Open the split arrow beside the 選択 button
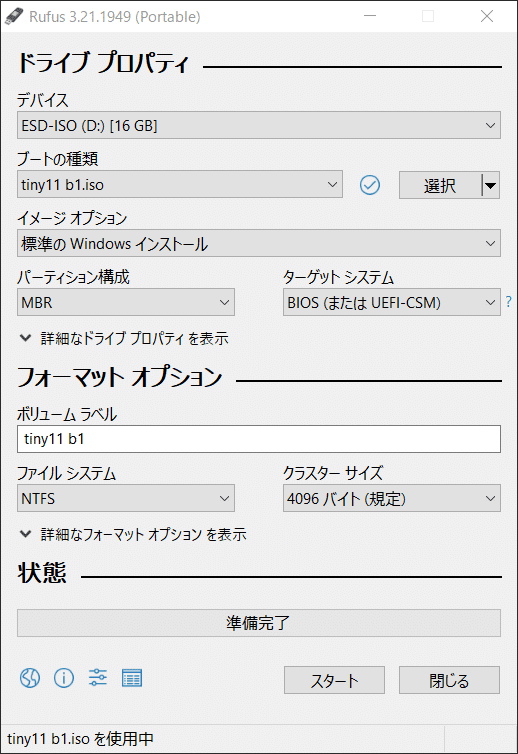The height and width of the screenshot is (754, 518). 491,185
